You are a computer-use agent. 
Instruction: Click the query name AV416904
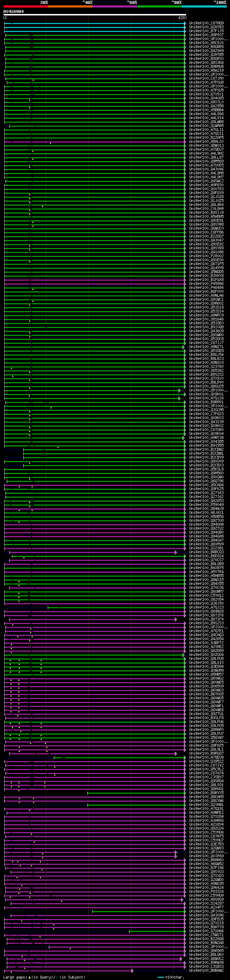[x=13, y=11]
